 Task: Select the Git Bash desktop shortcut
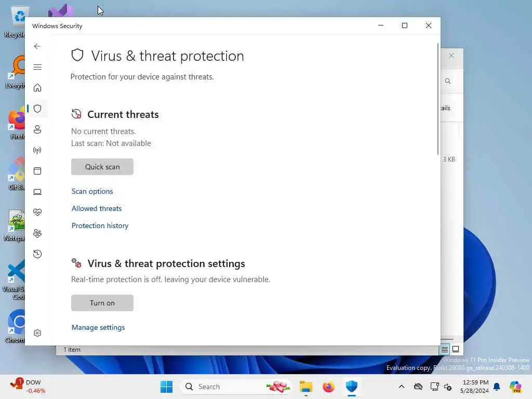pos(15,174)
